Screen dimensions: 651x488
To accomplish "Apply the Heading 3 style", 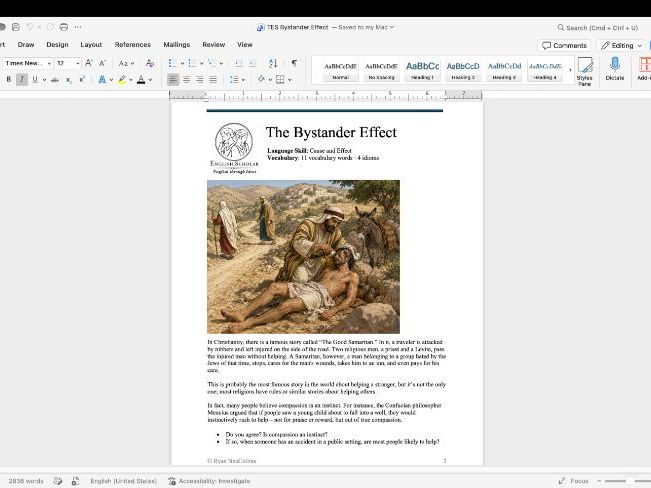I will [x=504, y=70].
